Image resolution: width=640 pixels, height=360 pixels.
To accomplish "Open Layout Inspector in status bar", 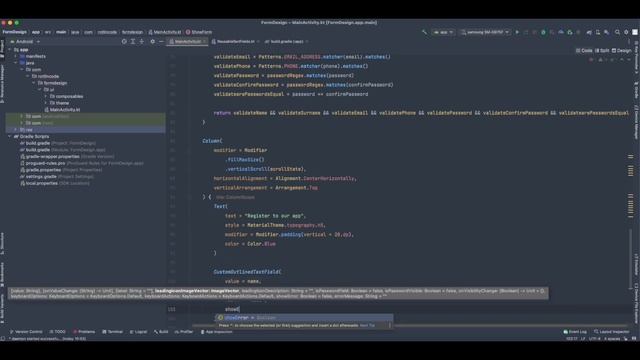I will pos(611,332).
